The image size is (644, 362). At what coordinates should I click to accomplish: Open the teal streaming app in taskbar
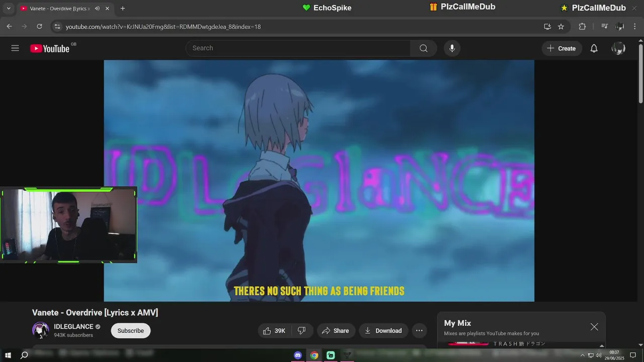[x=331, y=355]
